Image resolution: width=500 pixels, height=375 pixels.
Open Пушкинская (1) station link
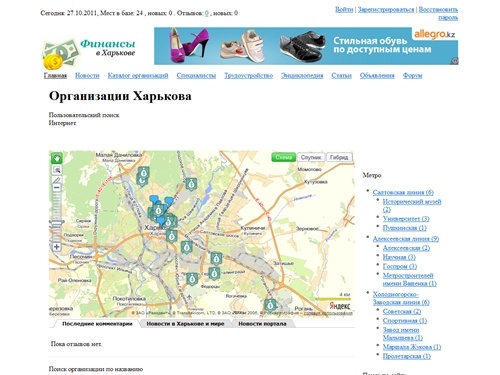pyautogui.click(x=405, y=228)
